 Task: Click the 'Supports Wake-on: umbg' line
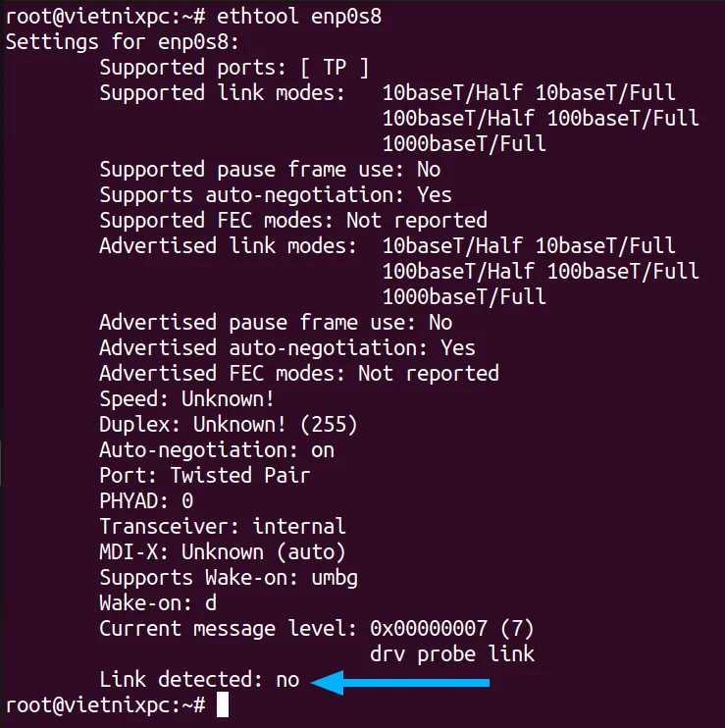229,578
